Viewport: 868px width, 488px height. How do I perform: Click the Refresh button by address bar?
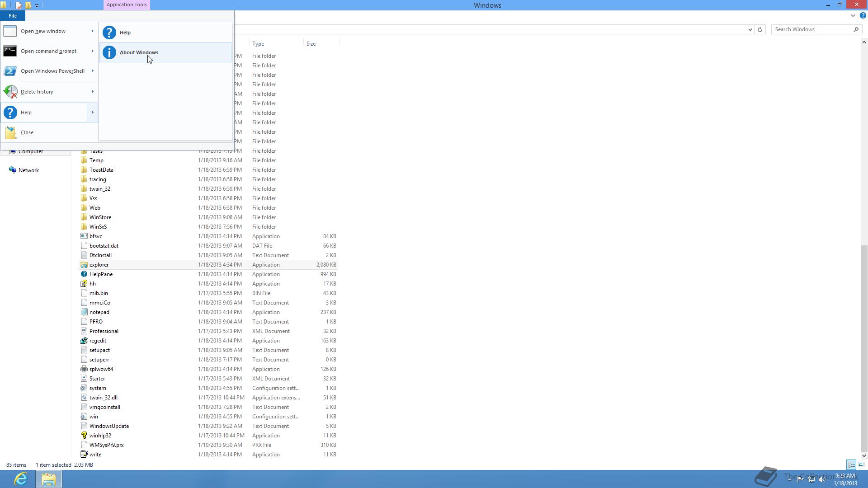coord(760,29)
